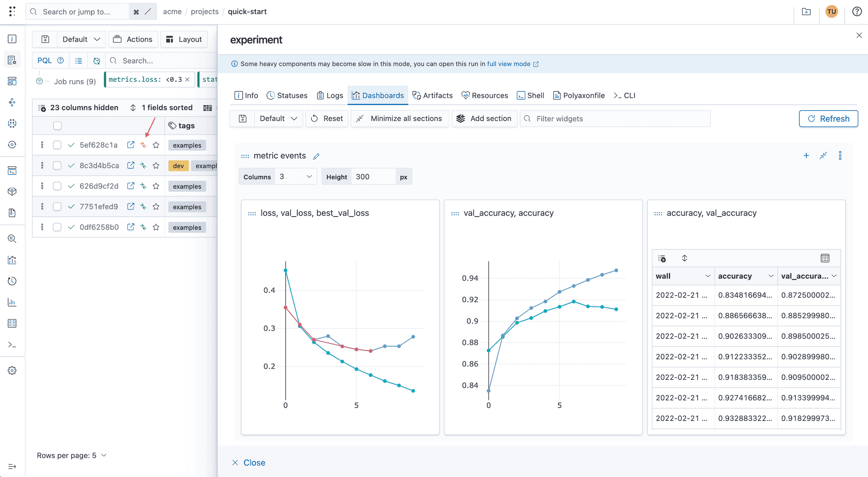
Task: Open the kebab menu on metric events section
Action: [841, 155]
